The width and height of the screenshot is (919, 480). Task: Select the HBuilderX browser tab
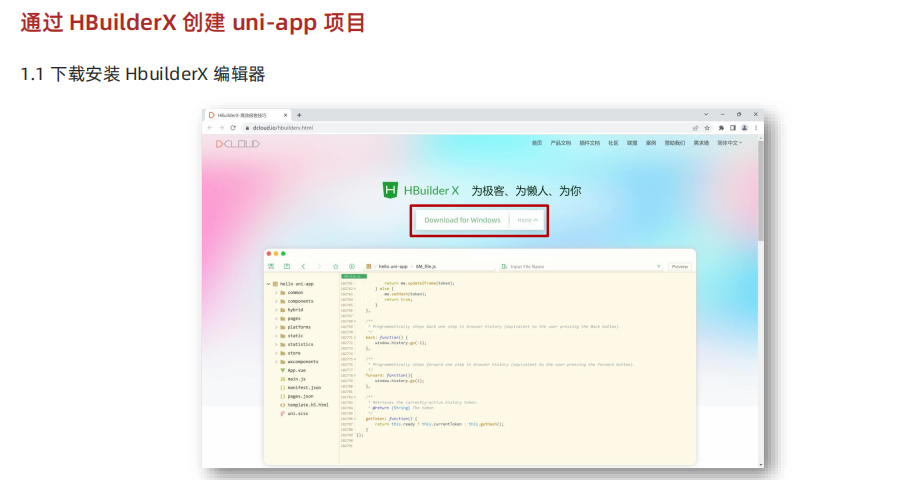[x=246, y=115]
